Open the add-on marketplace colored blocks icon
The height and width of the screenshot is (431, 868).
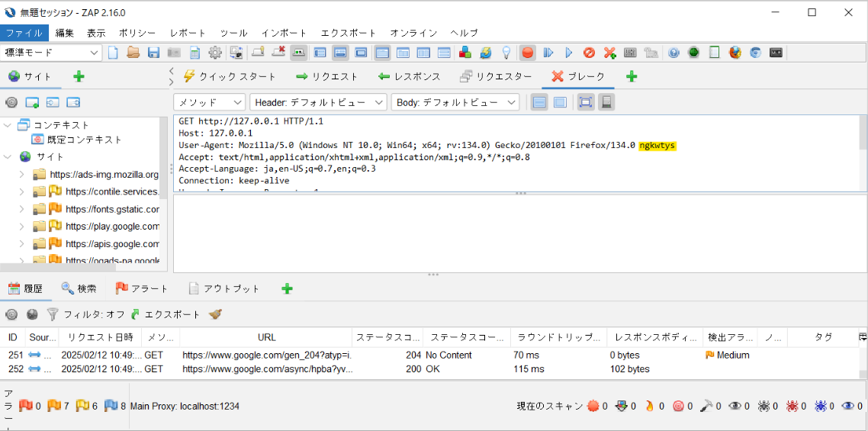(x=465, y=53)
